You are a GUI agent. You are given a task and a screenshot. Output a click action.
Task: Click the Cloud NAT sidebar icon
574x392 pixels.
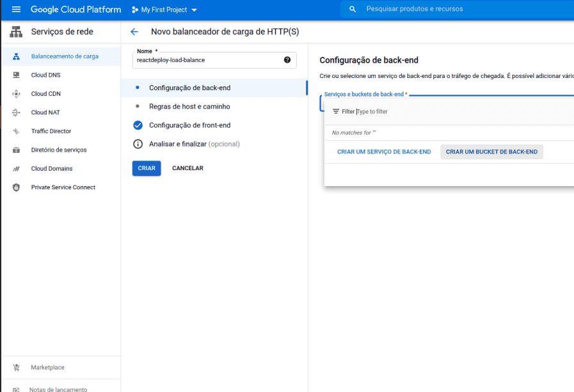pos(17,113)
